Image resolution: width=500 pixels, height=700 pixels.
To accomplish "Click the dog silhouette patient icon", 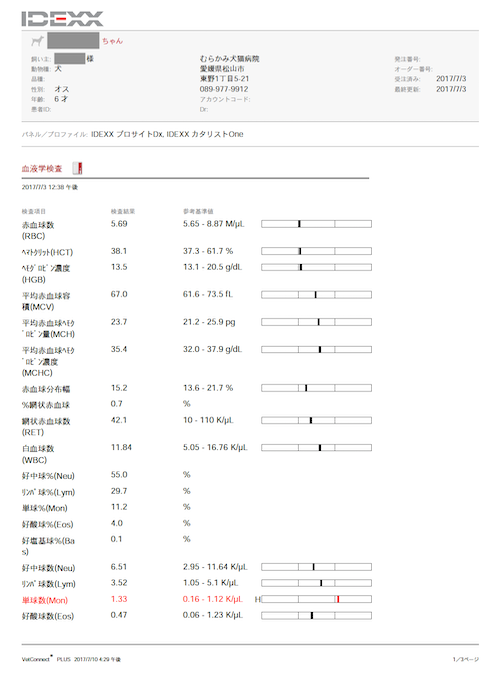I will point(38,41).
